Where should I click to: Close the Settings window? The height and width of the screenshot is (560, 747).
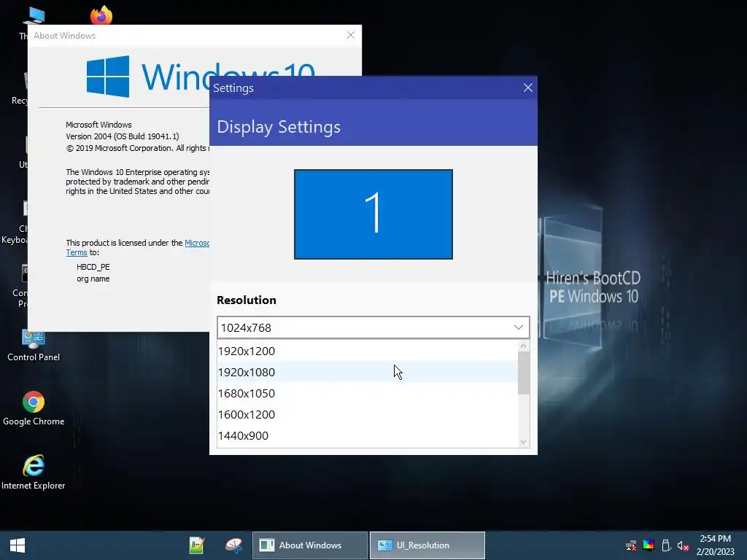coord(528,87)
